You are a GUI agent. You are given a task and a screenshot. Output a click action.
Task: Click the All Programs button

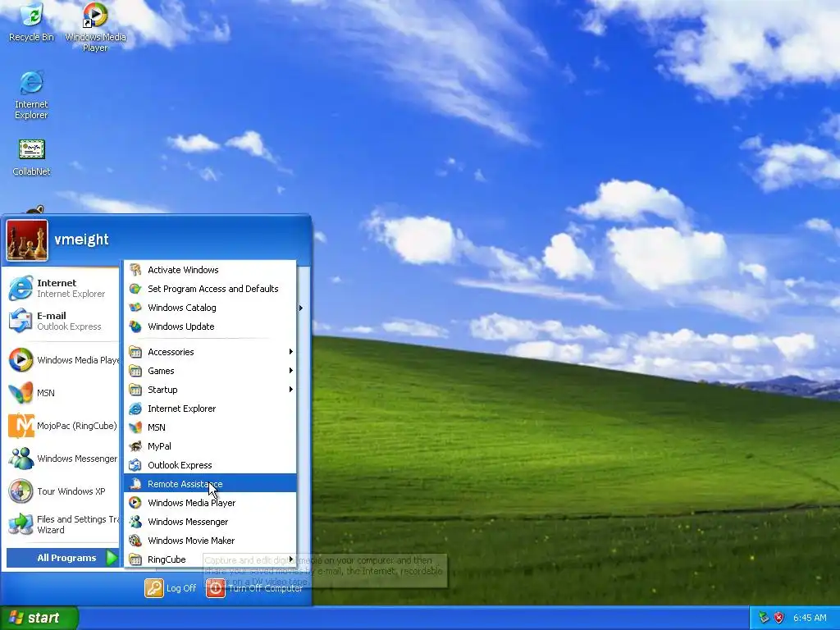coord(62,558)
